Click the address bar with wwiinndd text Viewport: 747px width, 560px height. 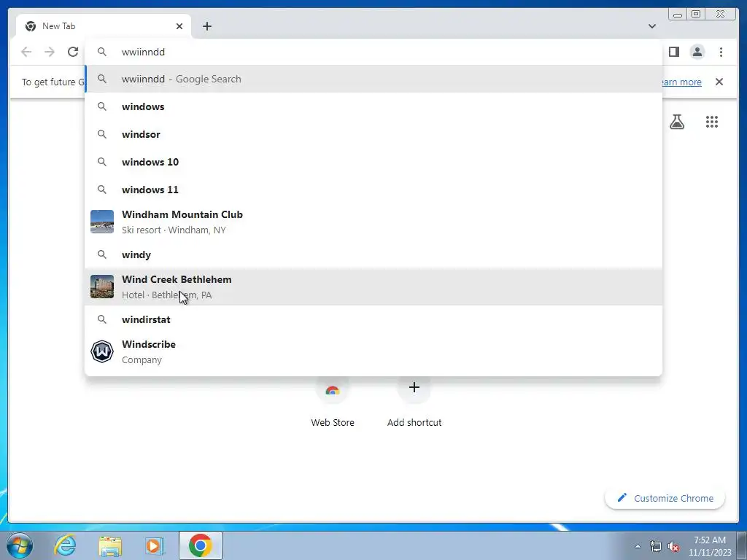coord(373,52)
